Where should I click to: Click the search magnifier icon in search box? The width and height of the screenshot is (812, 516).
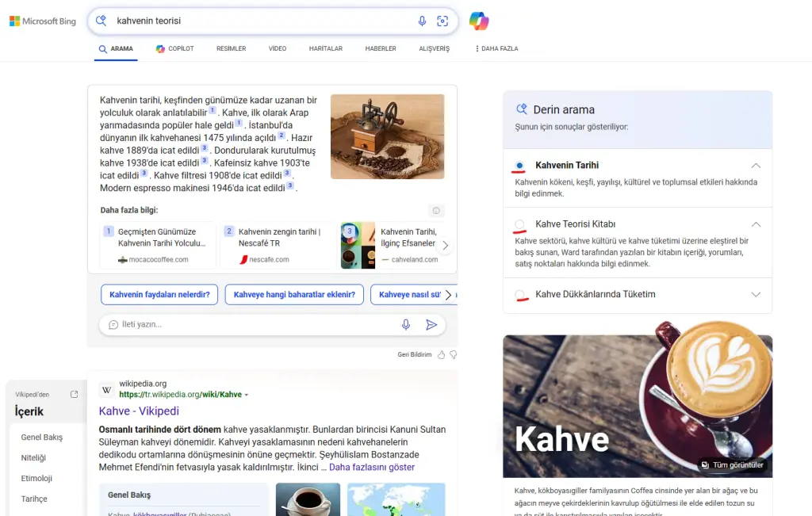click(101, 21)
